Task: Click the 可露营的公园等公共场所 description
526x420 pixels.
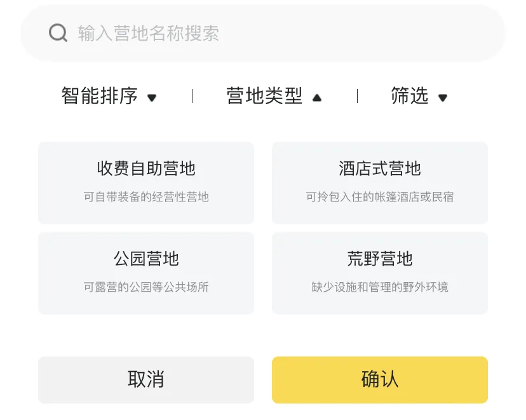Action: point(146,287)
